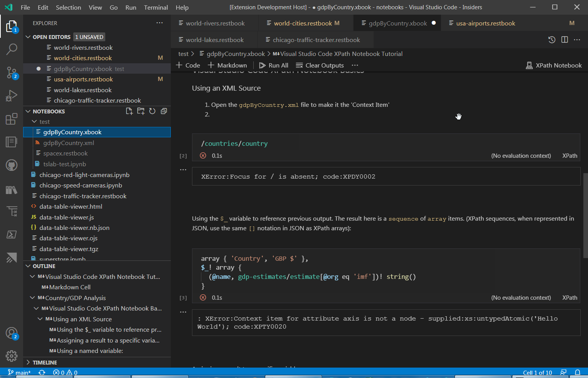This screenshot has height=378, width=588.
Task: Collapse the Open Editors section
Action: [28, 37]
